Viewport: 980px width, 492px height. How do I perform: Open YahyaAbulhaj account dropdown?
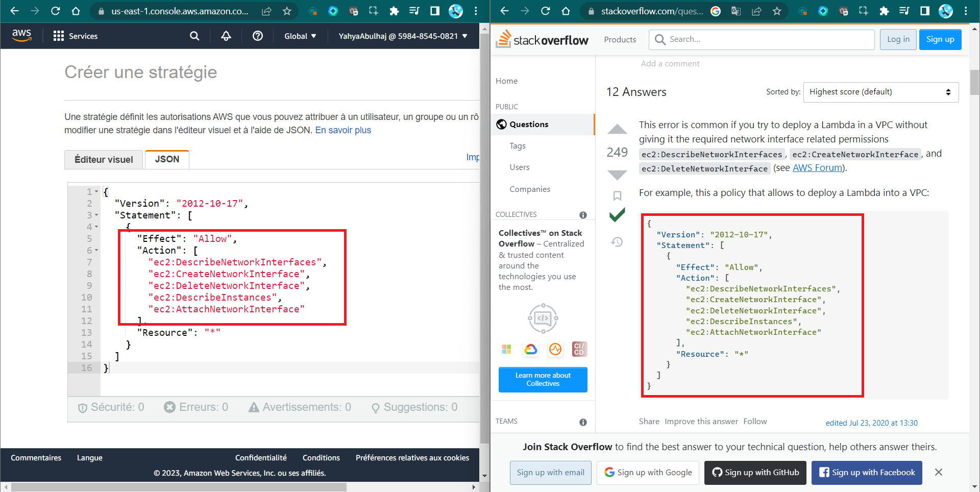(x=403, y=36)
